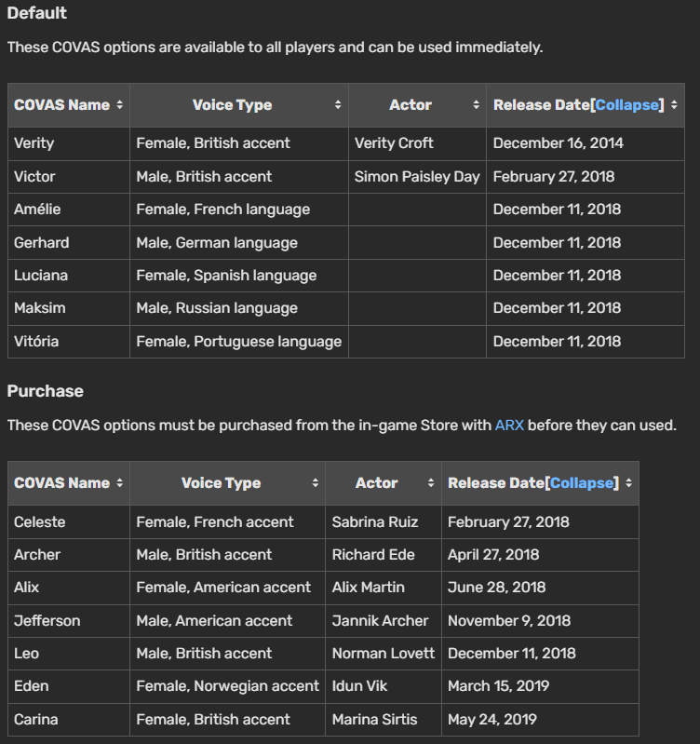The height and width of the screenshot is (744, 700).
Task: Click the Verity Croft actor cell
Action: 417,143
